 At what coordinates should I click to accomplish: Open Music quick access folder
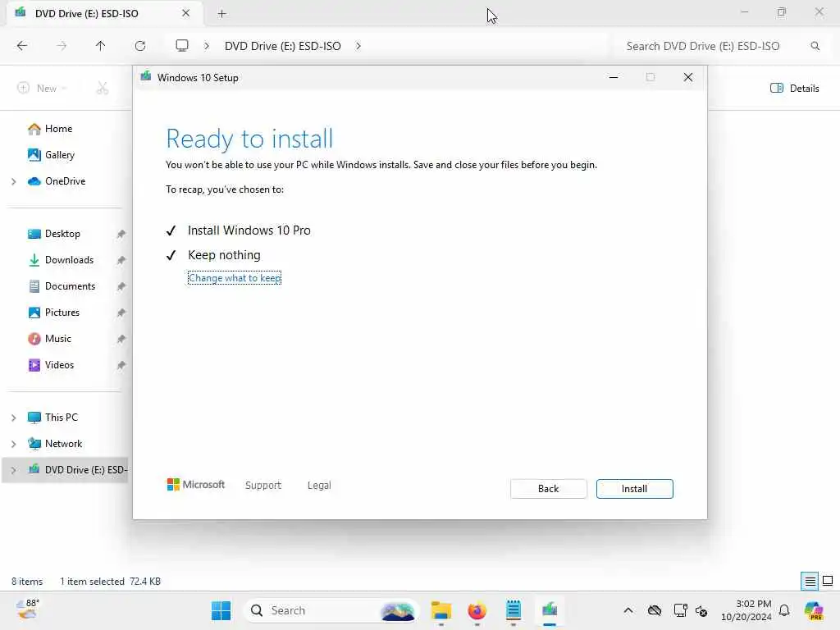(58, 339)
